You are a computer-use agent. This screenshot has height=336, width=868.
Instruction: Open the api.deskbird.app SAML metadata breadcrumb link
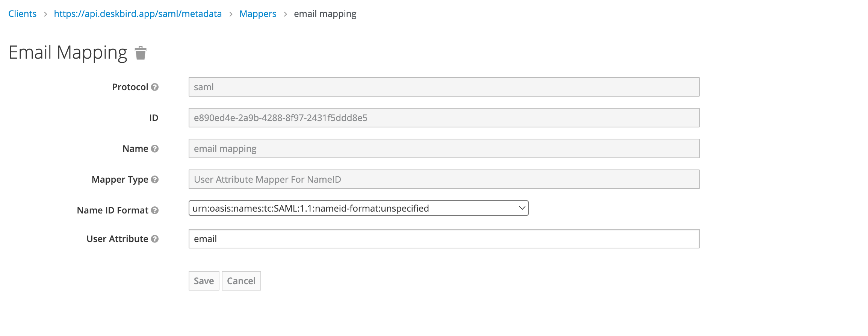[x=138, y=14]
